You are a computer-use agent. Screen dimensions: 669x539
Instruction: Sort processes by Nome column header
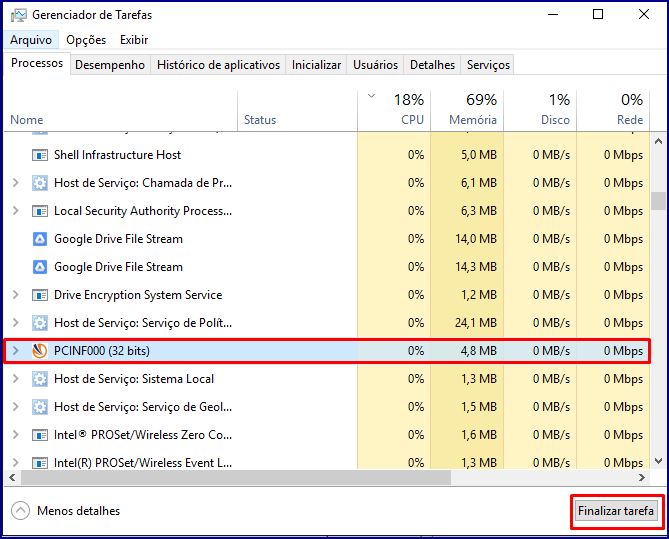(x=120, y=111)
